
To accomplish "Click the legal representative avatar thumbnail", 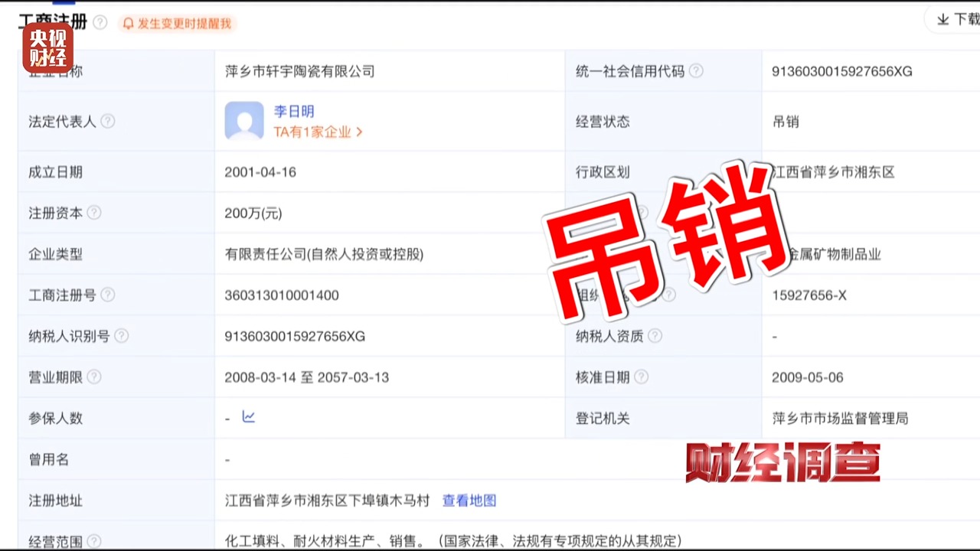I will [243, 121].
